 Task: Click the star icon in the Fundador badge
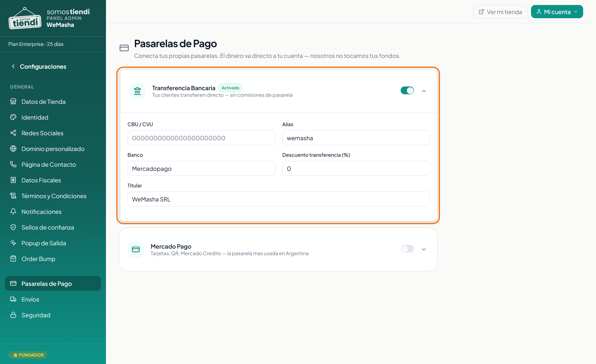coord(15,355)
